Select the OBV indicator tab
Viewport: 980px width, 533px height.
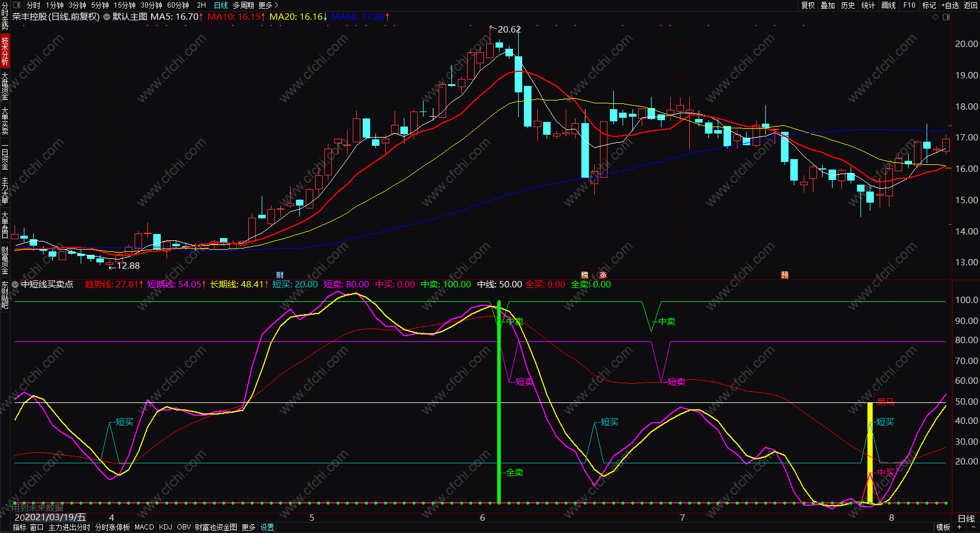(184, 527)
